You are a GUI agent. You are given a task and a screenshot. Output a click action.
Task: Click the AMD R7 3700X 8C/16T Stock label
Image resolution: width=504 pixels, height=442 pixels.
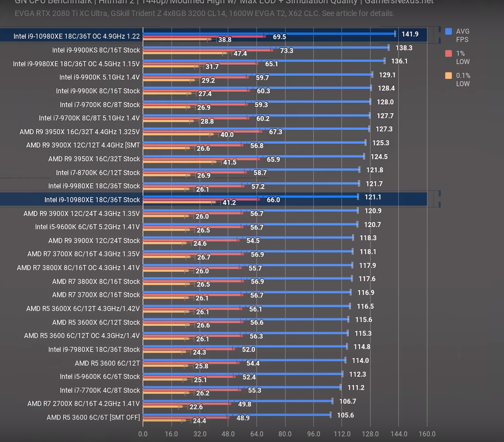(96, 295)
